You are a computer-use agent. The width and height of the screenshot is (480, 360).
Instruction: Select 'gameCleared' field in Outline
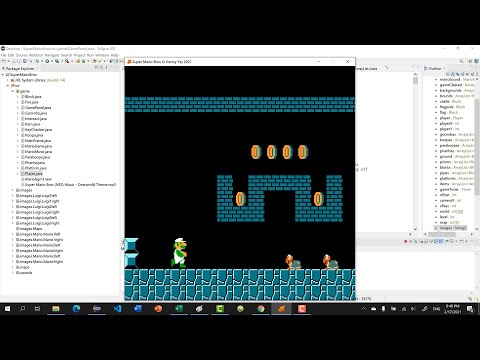454,85
